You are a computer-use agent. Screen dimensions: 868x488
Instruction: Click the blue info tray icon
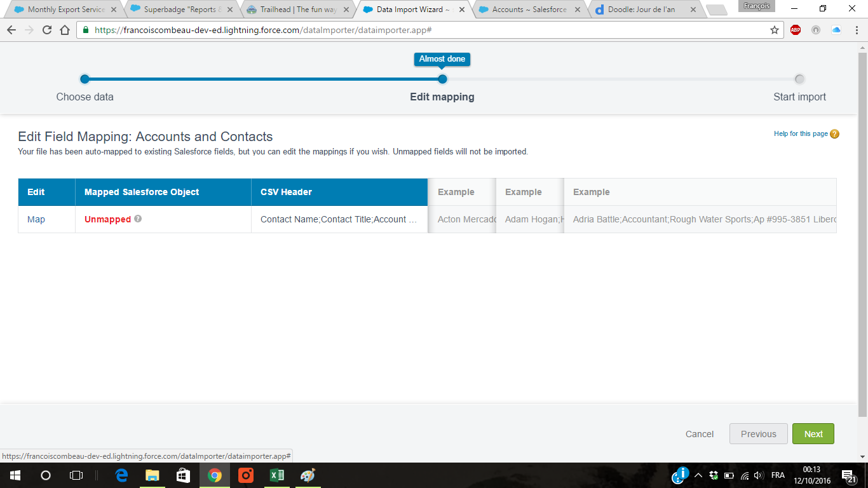point(681,474)
